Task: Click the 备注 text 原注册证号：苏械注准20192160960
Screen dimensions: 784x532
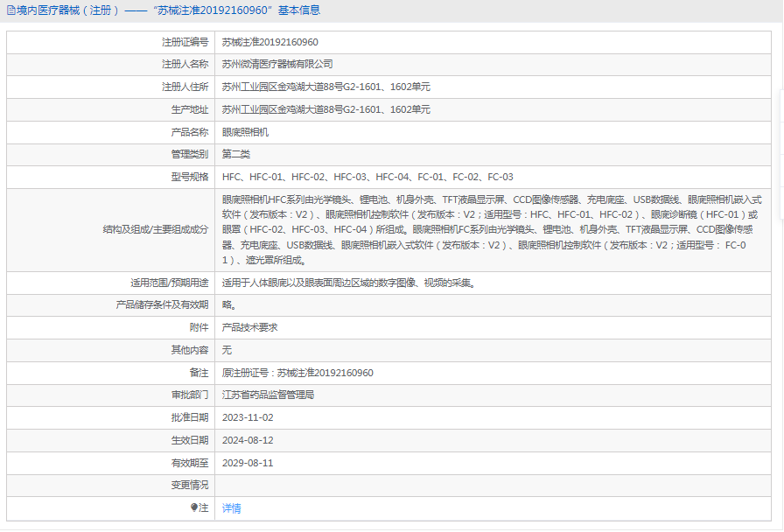Action: [x=297, y=373]
